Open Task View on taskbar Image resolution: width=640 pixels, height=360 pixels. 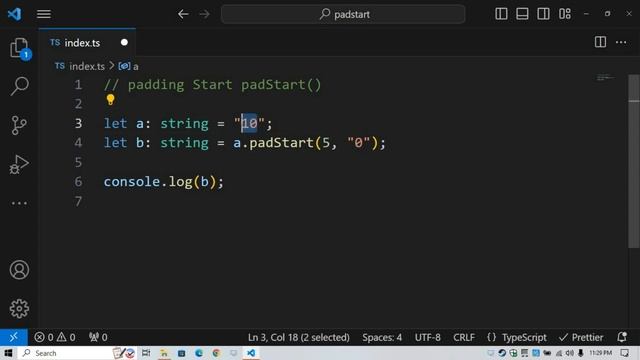tap(146, 353)
